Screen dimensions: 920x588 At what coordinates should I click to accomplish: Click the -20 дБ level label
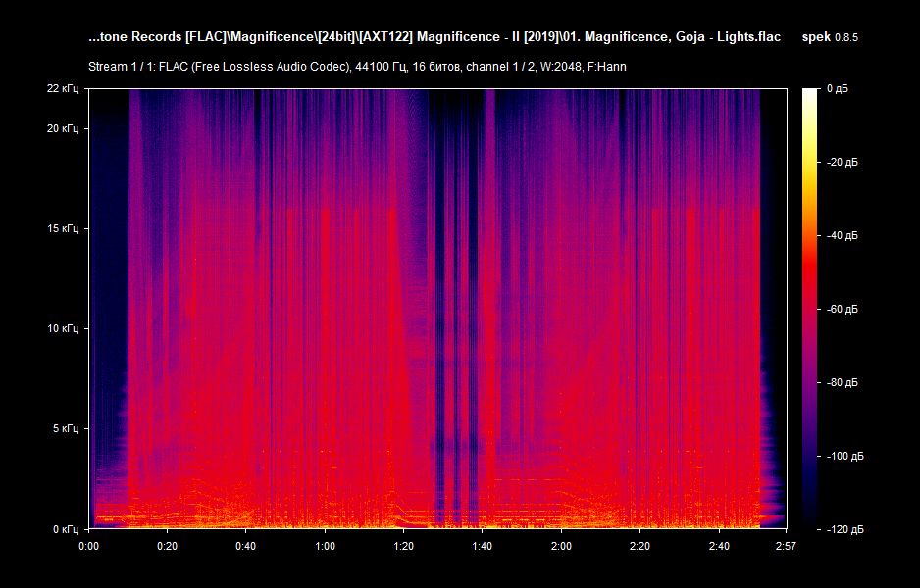click(842, 163)
